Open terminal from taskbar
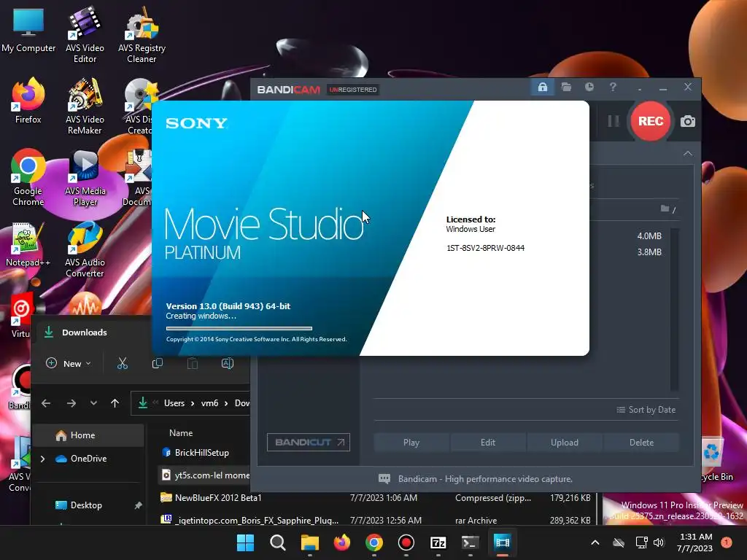The image size is (747, 560). (471, 542)
